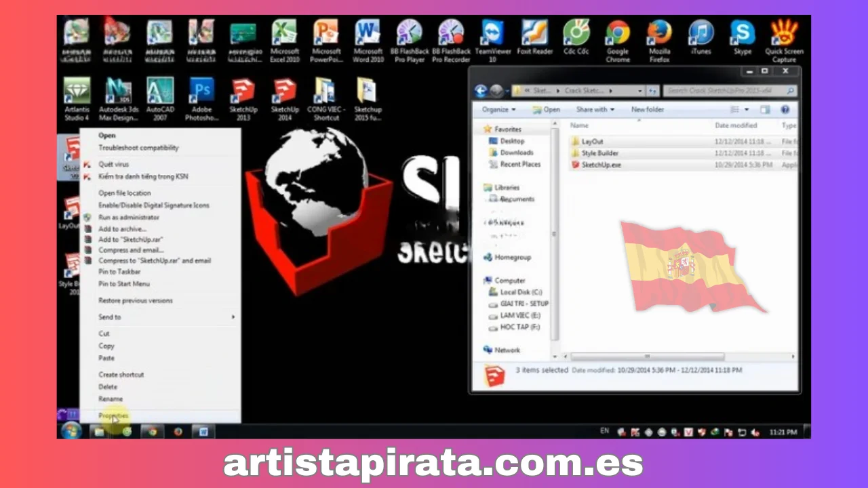
Task: Launch BB FlashBack Pro Player icon
Action: coord(408,41)
